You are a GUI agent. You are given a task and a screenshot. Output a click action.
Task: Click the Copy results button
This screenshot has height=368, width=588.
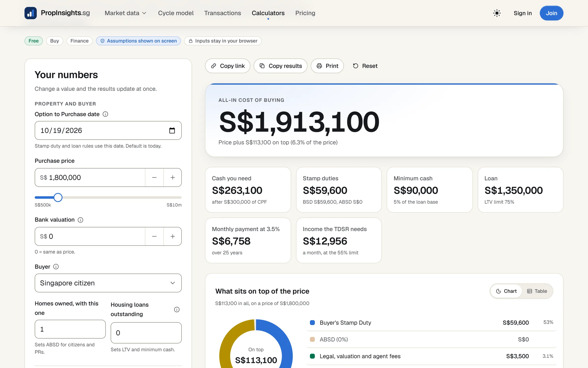[280, 66]
